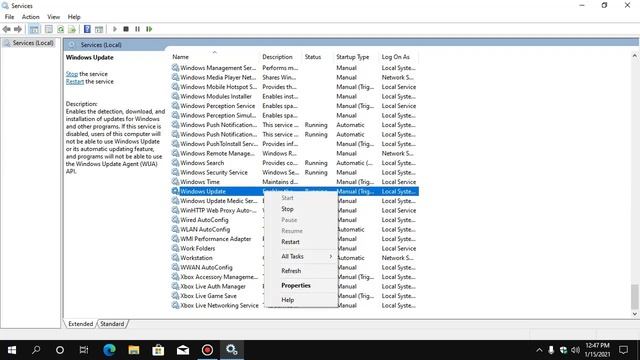Select the Wired AutoConfig service
Screen dimensions: 640x360
point(218,220)
